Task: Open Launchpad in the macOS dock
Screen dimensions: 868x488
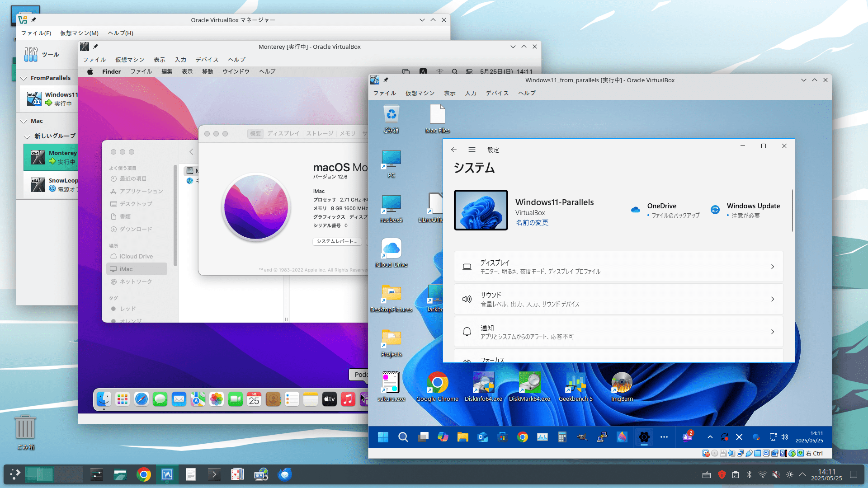Action: click(x=123, y=399)
